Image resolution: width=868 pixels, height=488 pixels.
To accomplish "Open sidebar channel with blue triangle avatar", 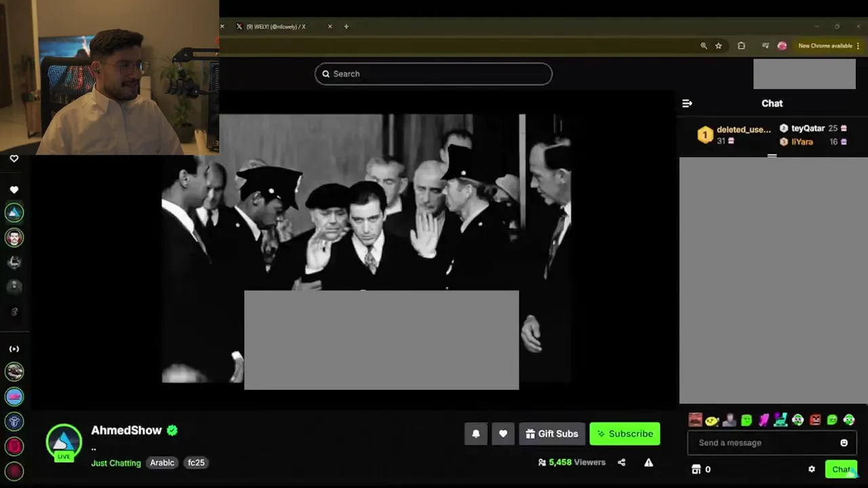I will [x=14, y=213].
